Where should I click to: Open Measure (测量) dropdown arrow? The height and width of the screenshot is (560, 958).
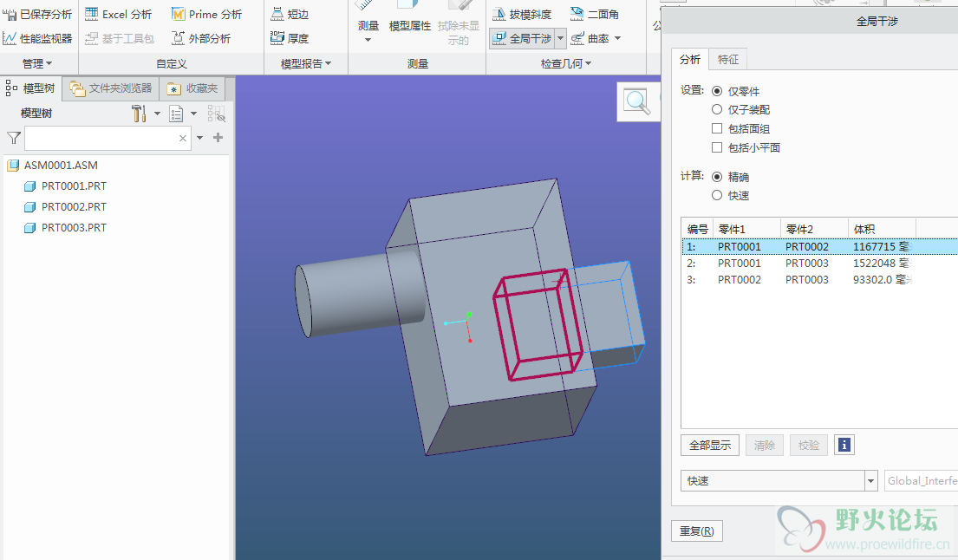click(368, 40)
